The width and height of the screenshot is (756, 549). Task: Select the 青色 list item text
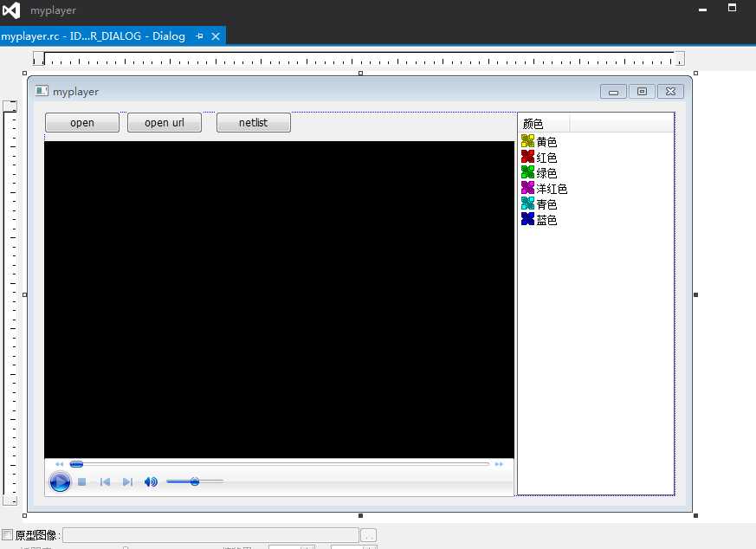(546, 204)
